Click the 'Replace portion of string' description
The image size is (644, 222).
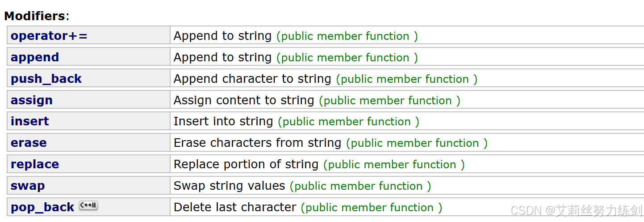point(246,164)
